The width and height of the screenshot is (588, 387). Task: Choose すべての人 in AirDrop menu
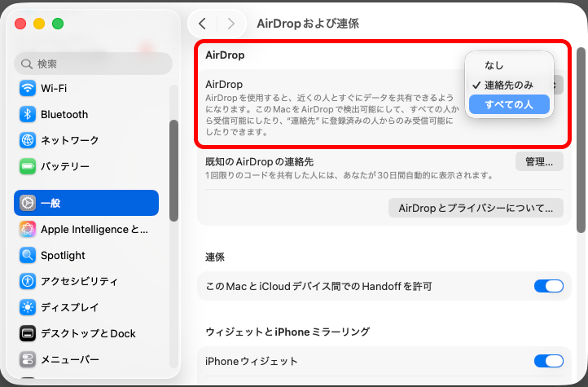pyautogui.click(x=509, y=104)
